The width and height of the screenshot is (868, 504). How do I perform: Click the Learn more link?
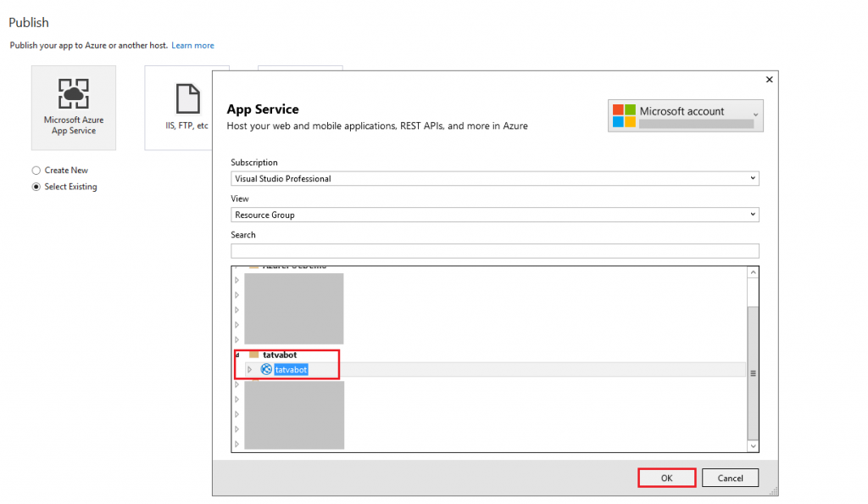(x=193, y=45)
